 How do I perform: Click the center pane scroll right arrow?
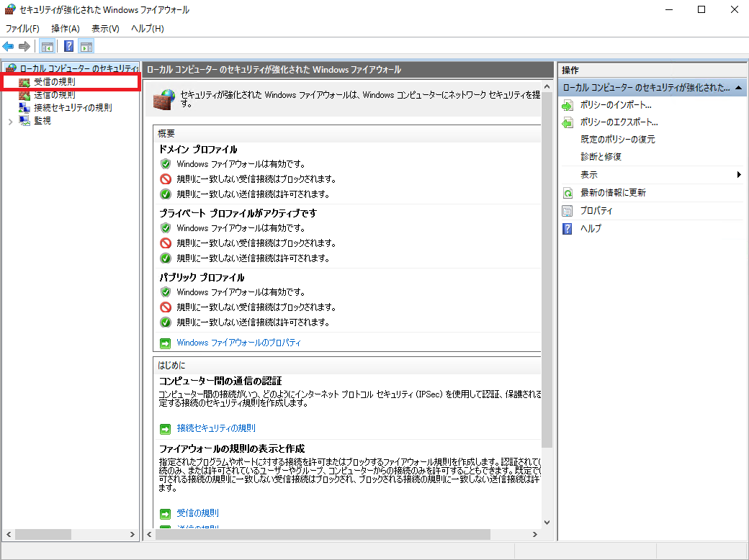tap(534, 535)
